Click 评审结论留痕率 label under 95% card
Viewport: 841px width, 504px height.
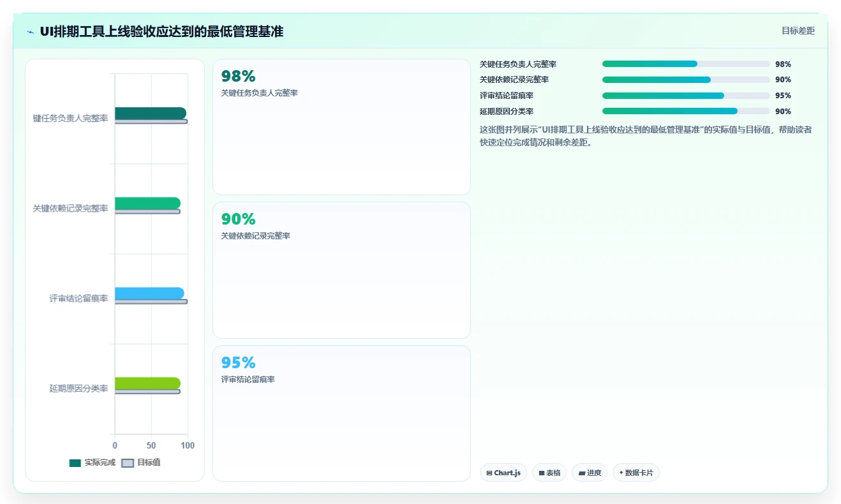(248, 380)
